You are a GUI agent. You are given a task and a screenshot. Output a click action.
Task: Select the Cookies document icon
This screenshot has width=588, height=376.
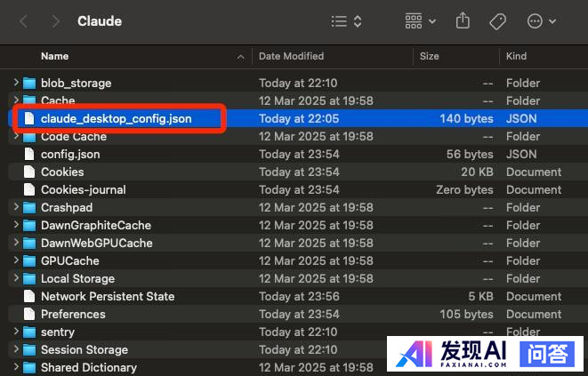point(29,172)
